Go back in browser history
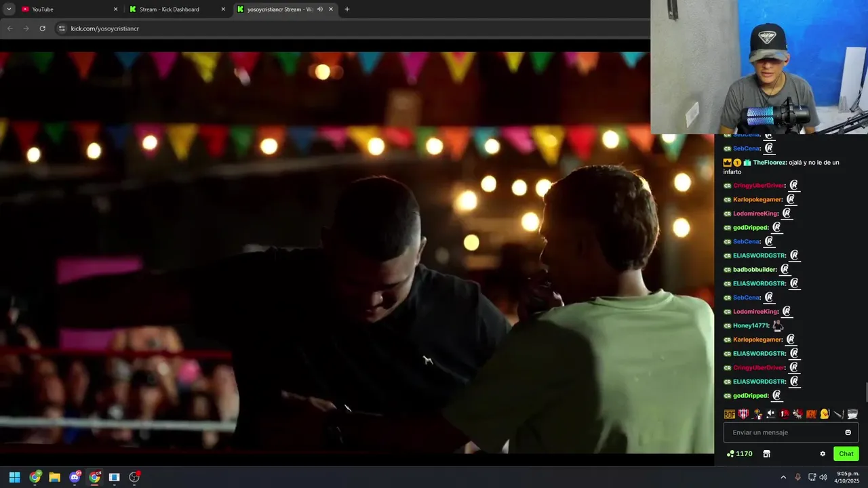868x488 pixels. click(9, 28)
